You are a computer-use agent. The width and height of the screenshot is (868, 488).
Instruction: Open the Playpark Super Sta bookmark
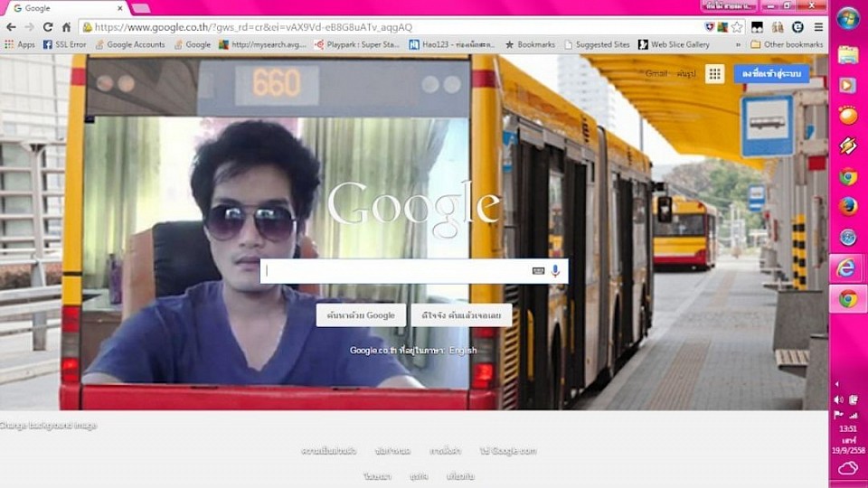[x=356, y=44]
